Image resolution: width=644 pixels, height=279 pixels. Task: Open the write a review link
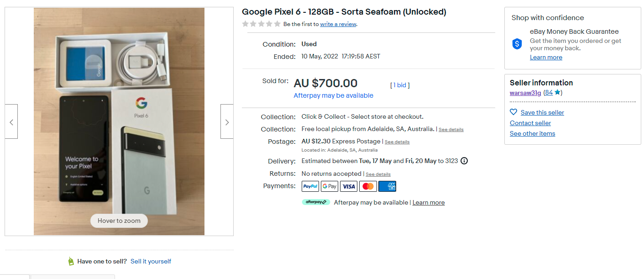(338, 24)
